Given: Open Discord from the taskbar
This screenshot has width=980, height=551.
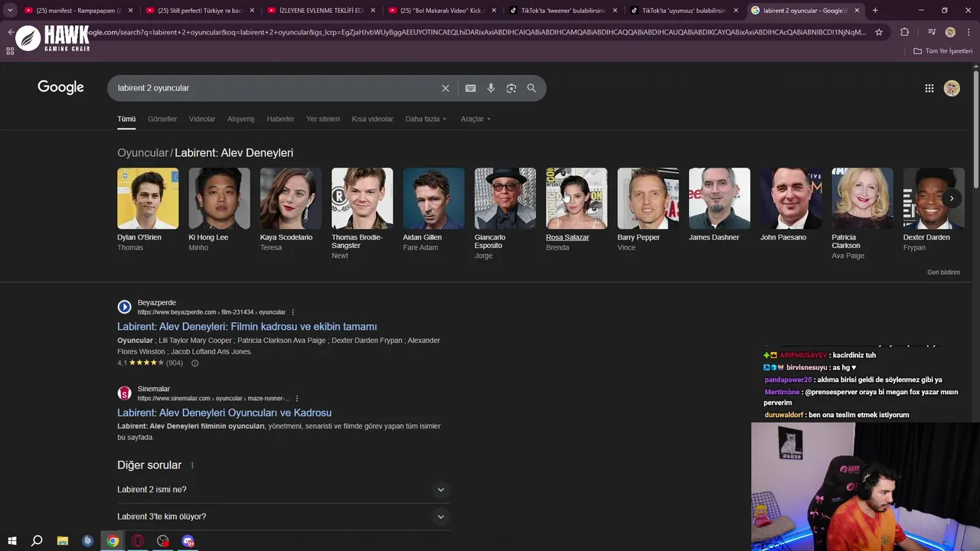Looking at the screenshot, I should (x=188, y=541).
